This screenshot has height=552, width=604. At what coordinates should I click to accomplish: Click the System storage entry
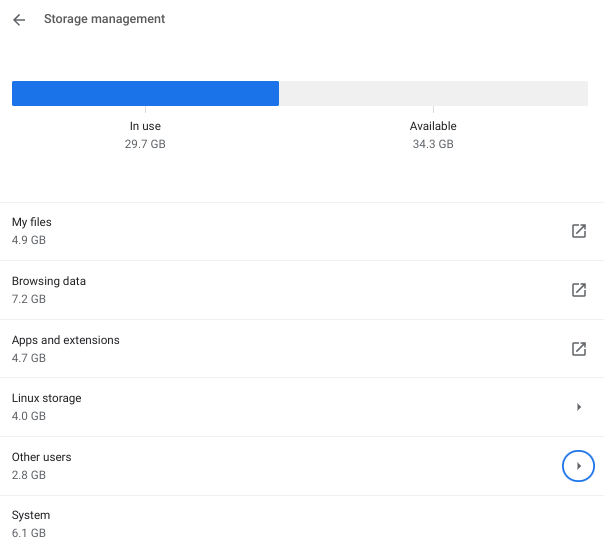point(31,516)
